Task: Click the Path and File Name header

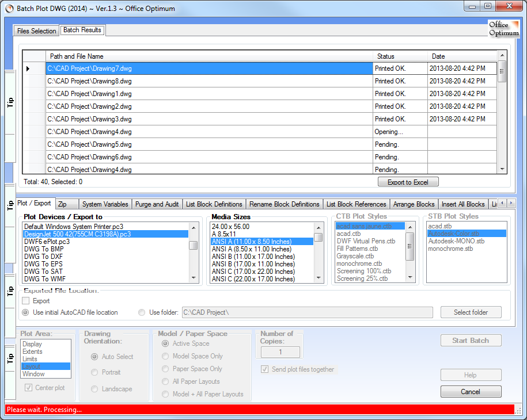Action: (x=209, y=56)
